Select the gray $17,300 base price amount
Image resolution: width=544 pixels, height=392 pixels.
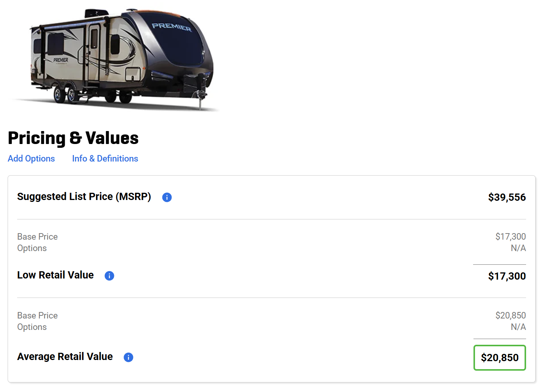point(510,237)
